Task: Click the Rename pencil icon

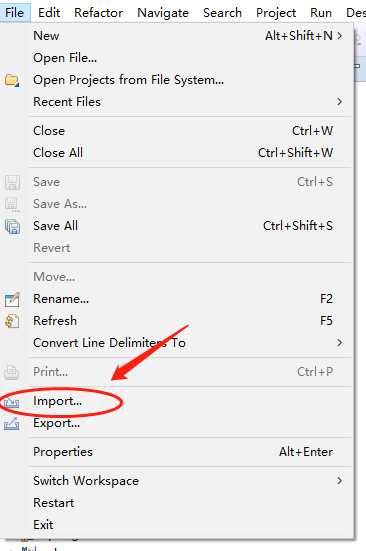Action: (12, 299)
